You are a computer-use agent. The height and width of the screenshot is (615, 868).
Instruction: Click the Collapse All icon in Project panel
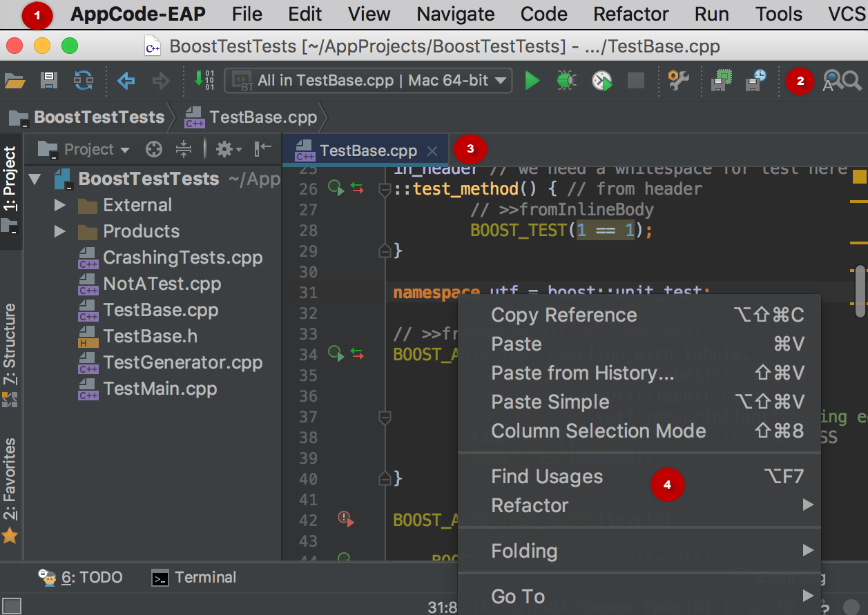coord(183,149)
